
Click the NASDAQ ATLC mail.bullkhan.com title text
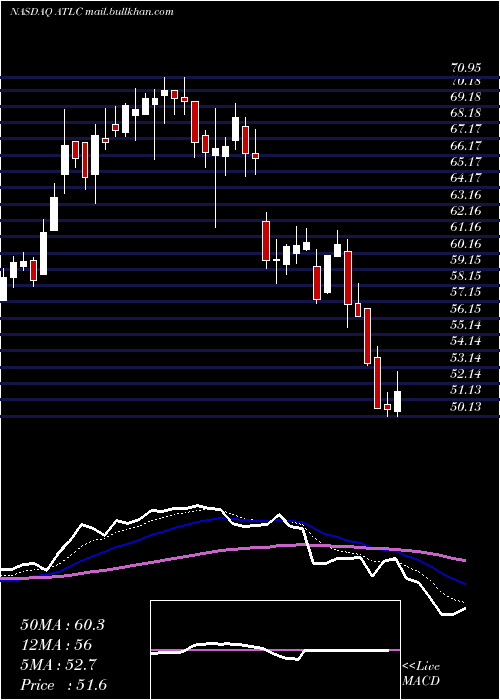(x=92, y=12)
